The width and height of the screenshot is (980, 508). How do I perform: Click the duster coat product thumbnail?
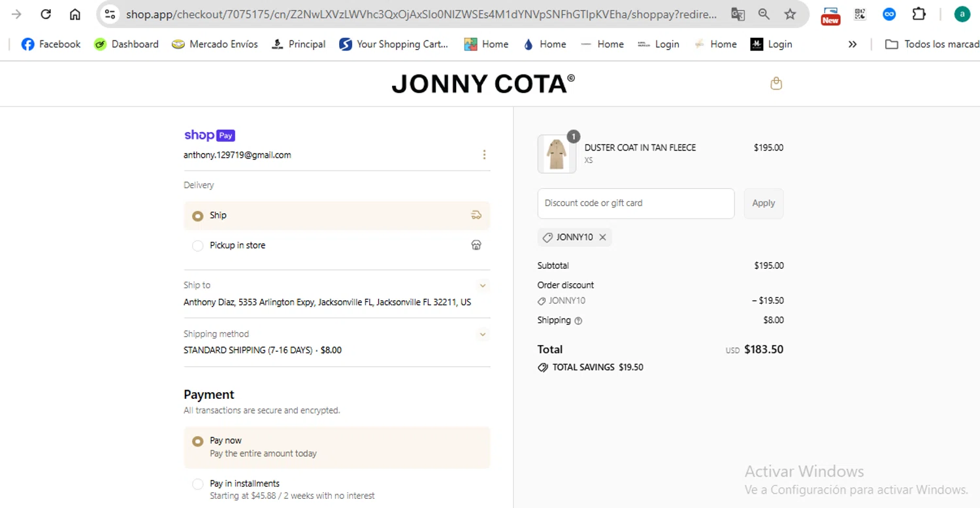(557, 154)
